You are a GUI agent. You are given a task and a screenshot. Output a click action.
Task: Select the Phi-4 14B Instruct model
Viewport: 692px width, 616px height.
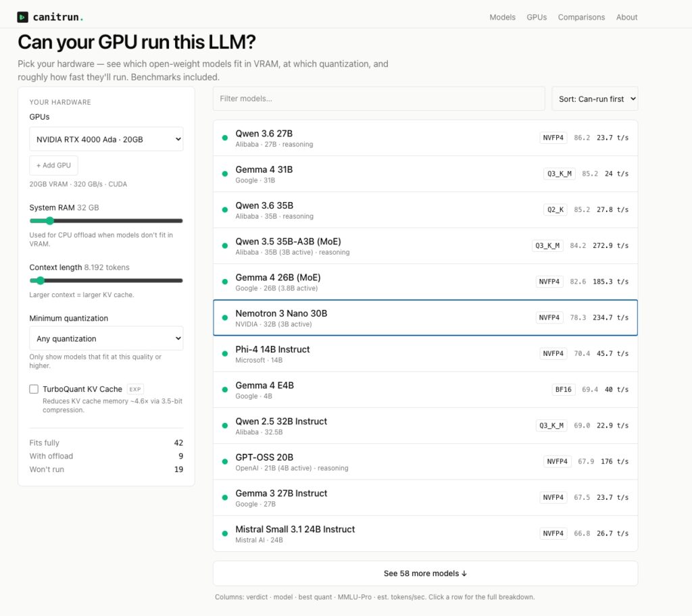(x=426, y=354)
